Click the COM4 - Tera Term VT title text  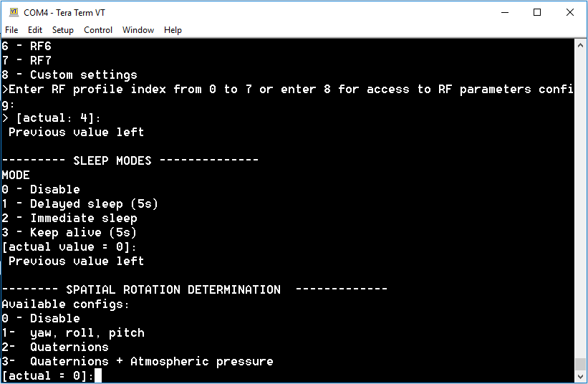pos(64,13)
